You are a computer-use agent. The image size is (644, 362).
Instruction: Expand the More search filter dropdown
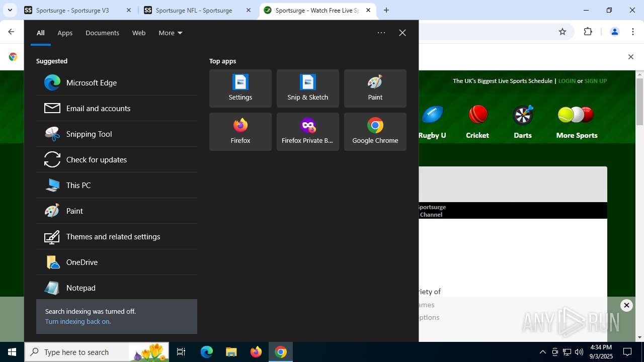(170, 33)
